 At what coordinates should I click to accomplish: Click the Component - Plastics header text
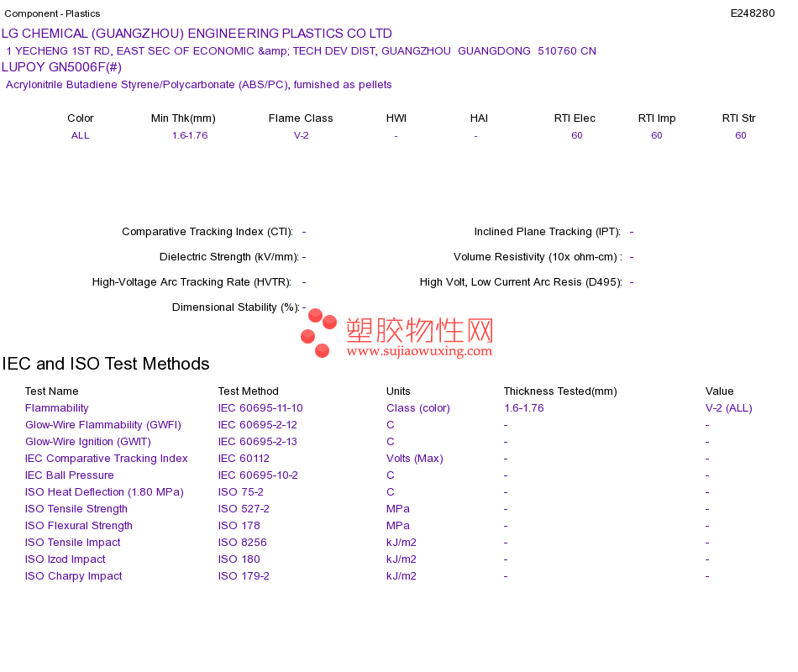pyautogui.click(x=52, y=13)
